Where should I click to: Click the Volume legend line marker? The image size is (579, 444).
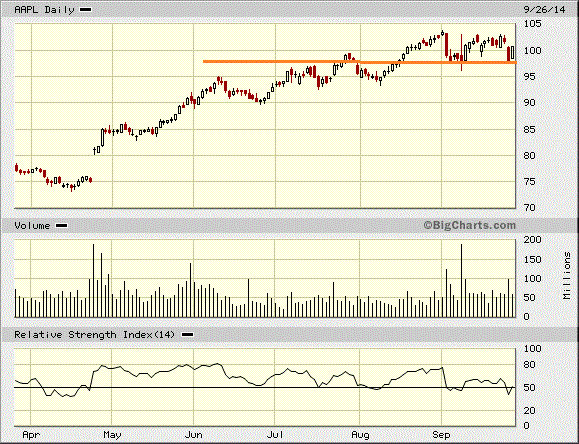61,225
